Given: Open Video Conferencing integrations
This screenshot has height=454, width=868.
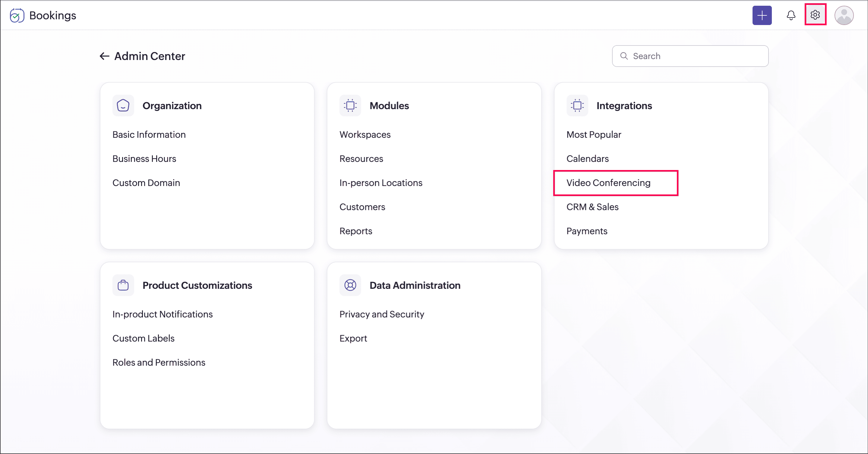Looking at the screenshot, I should tap(608, 183).
